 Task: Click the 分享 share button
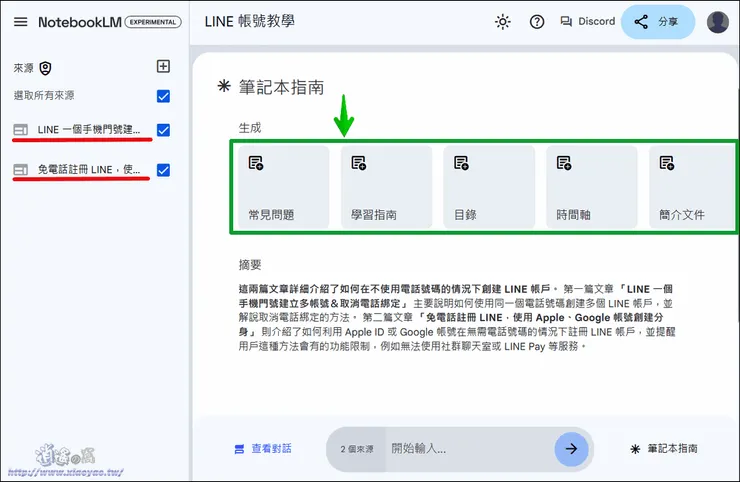658,22
